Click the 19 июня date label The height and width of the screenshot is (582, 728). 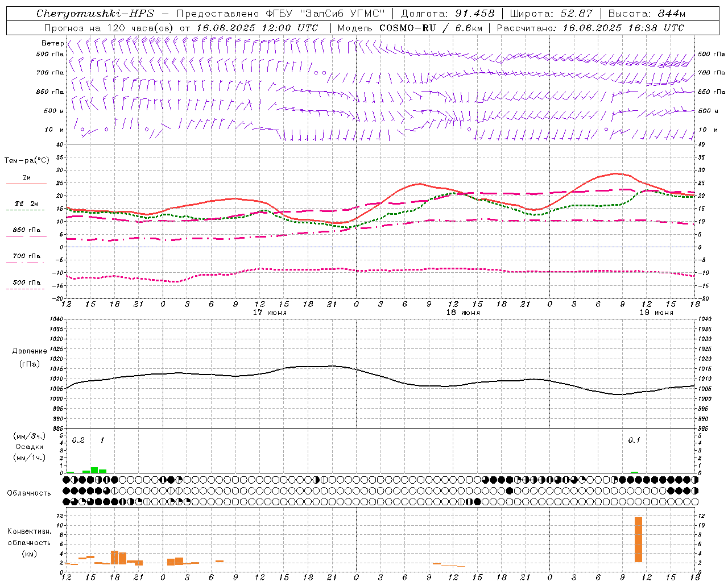[x=656, y=313]
